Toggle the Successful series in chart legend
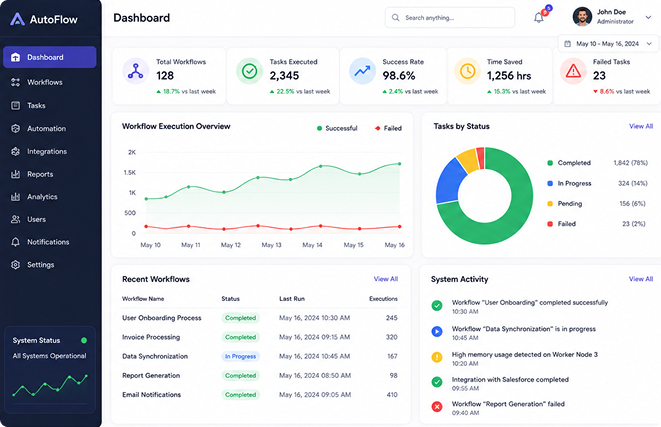Viewport: 661px width, 427px height. 337,128
